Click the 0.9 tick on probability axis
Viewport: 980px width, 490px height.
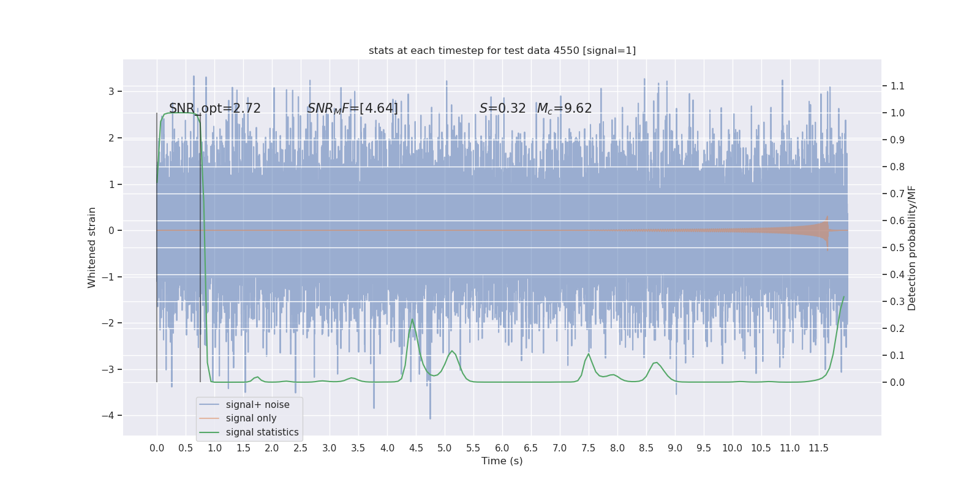[897, 140]
